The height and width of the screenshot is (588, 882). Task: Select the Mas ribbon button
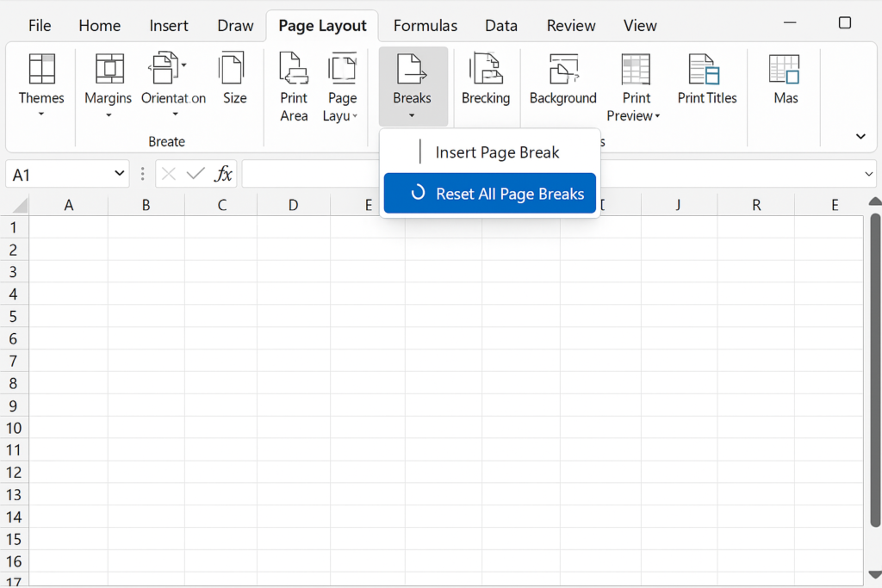point(786,78)
